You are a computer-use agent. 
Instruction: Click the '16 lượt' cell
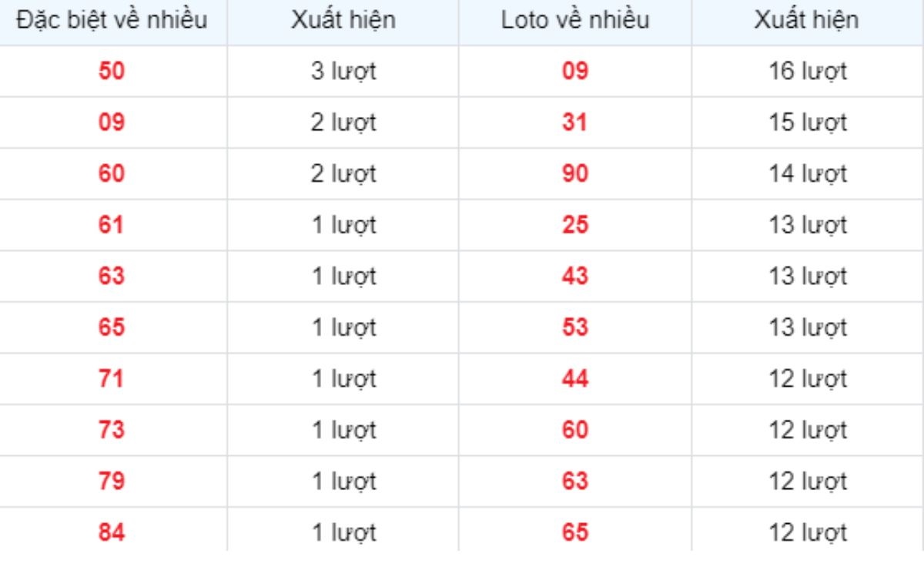pyautogui.click(x=808, y=72)
